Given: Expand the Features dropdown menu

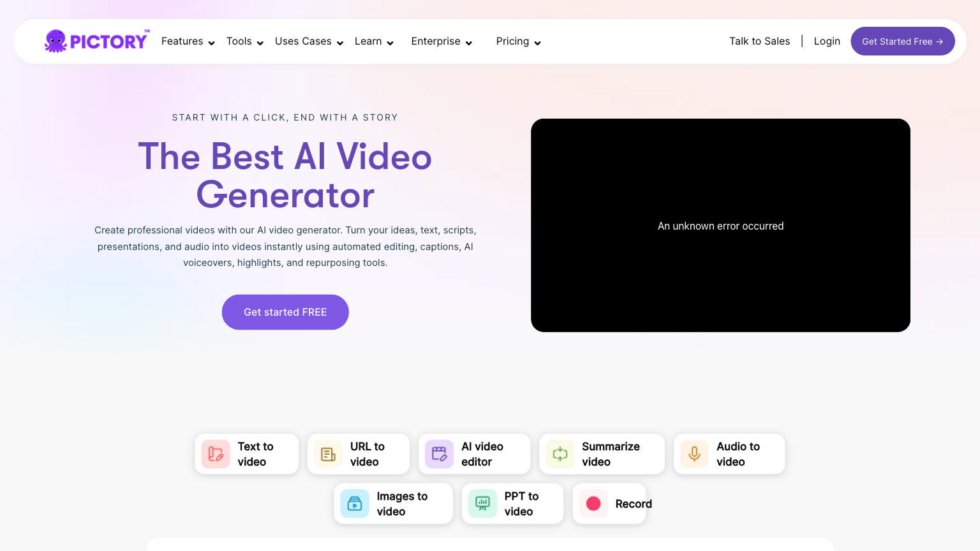Looking at the screenshot, I should (x=188, y=41).
